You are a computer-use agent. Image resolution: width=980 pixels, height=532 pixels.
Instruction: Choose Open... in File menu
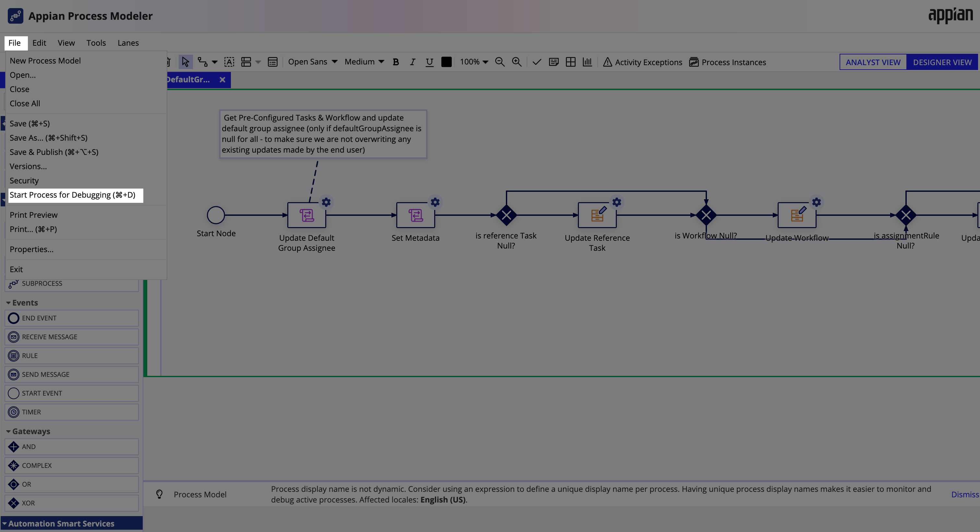[86, 75]
